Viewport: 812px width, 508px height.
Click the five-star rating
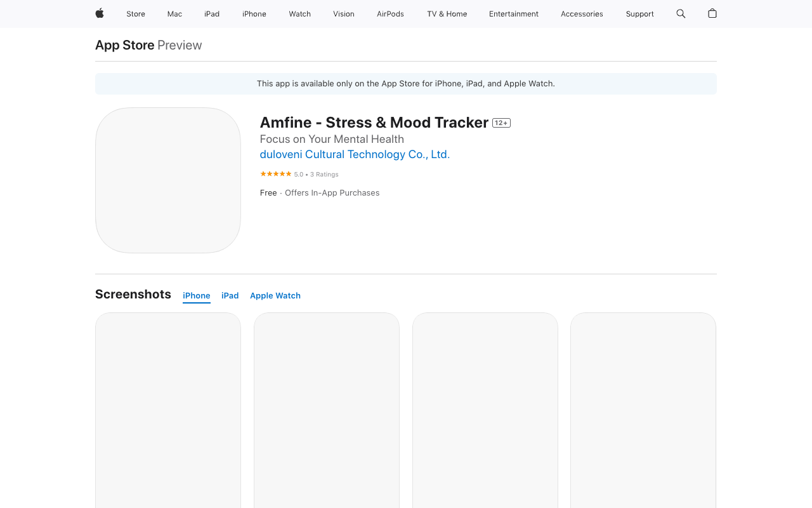click(276, 174)
